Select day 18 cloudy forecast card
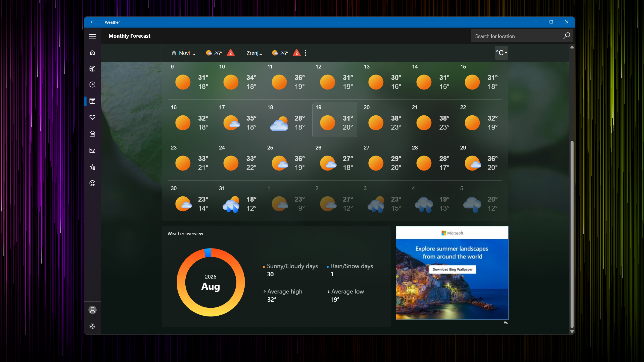 [287, 120]
